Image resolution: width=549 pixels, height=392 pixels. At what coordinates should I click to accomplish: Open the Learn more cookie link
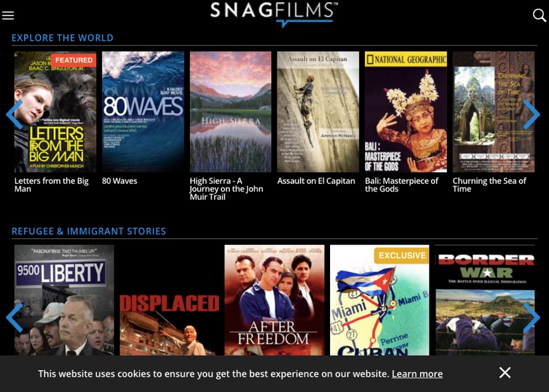click(417, 373)
